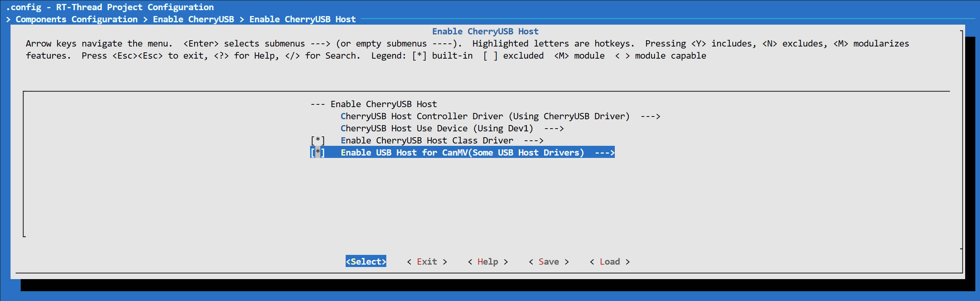Click the centered Enable CherryUSB Host dialog title
The height and width of the screenshot is (301, 980).
click(485, 31)
